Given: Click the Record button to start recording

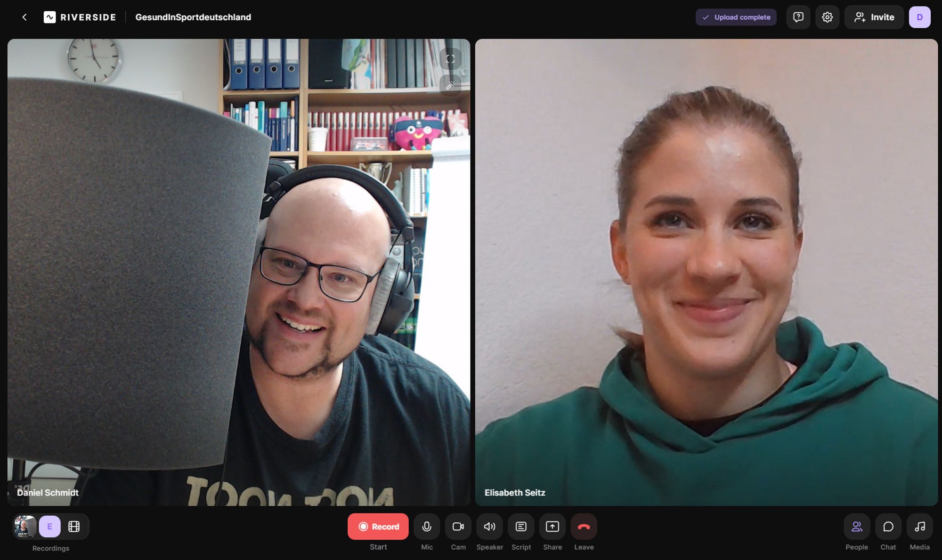Looking at the screenshot, I should 378,526.
